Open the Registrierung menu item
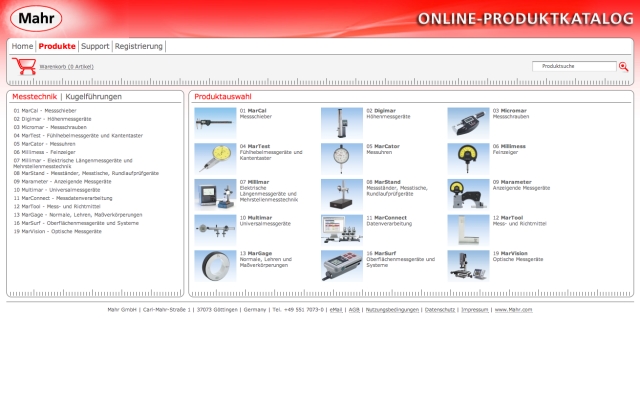 139,46
